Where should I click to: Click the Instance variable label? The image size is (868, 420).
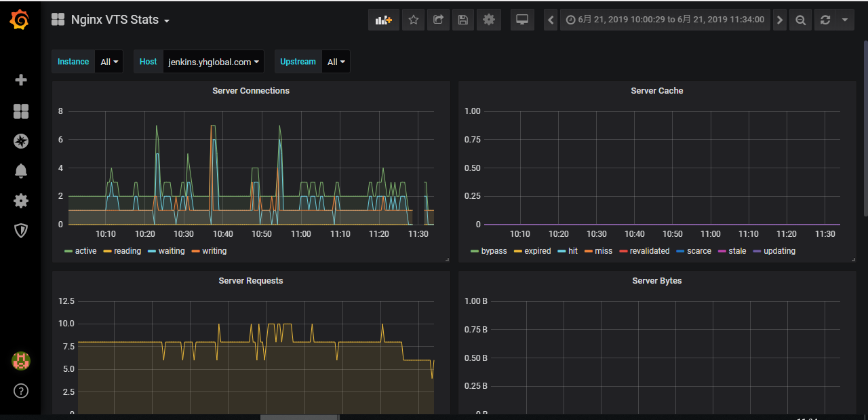73,62
